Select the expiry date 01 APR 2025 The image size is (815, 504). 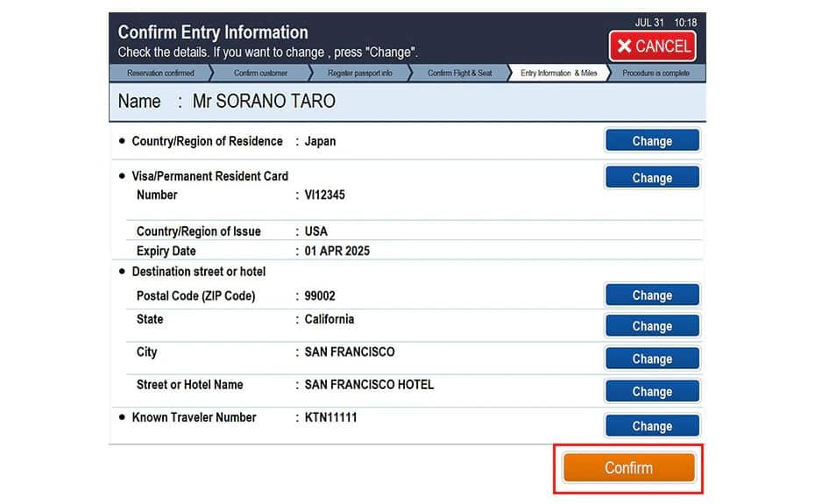click(337, 252)
